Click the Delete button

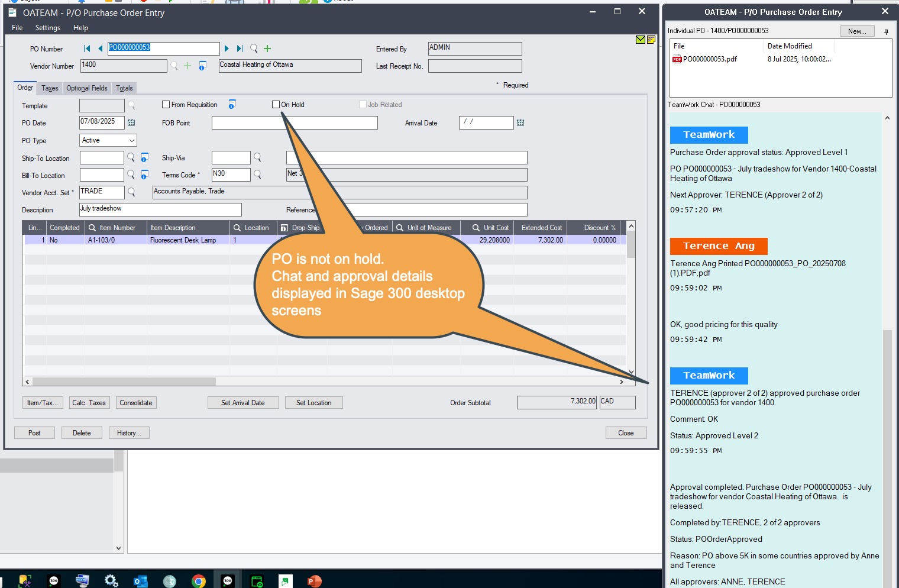coord(82,433)
